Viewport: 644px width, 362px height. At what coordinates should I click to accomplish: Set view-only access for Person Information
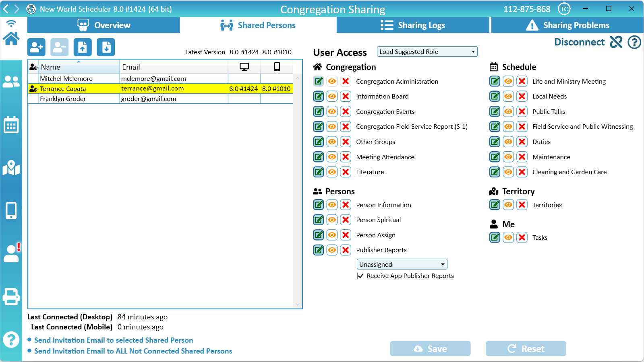[332, 205]
